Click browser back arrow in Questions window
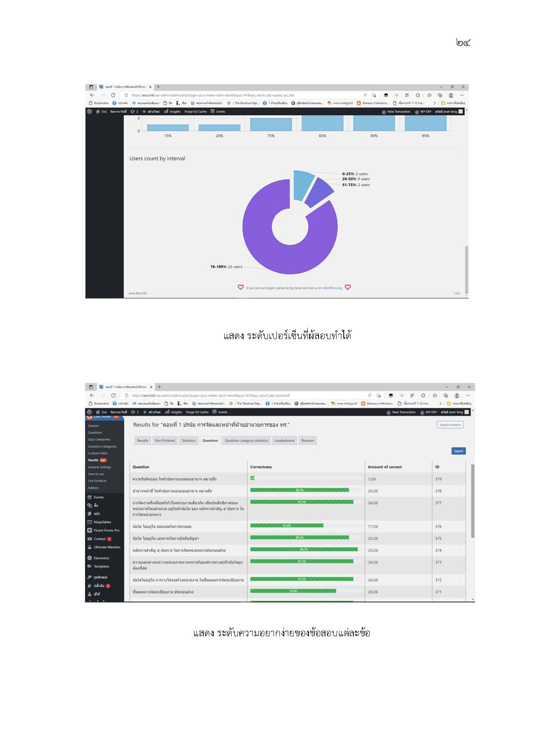 pyautogui.click(x=92, y=395)
